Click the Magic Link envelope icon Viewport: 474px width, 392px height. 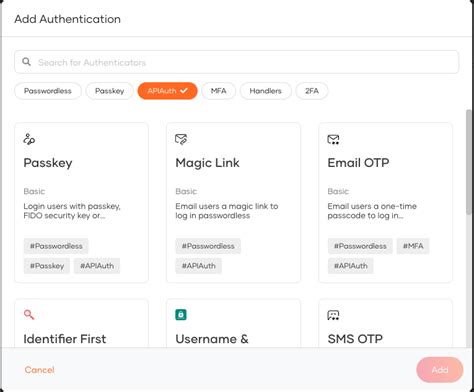click(x=181, y=139)
